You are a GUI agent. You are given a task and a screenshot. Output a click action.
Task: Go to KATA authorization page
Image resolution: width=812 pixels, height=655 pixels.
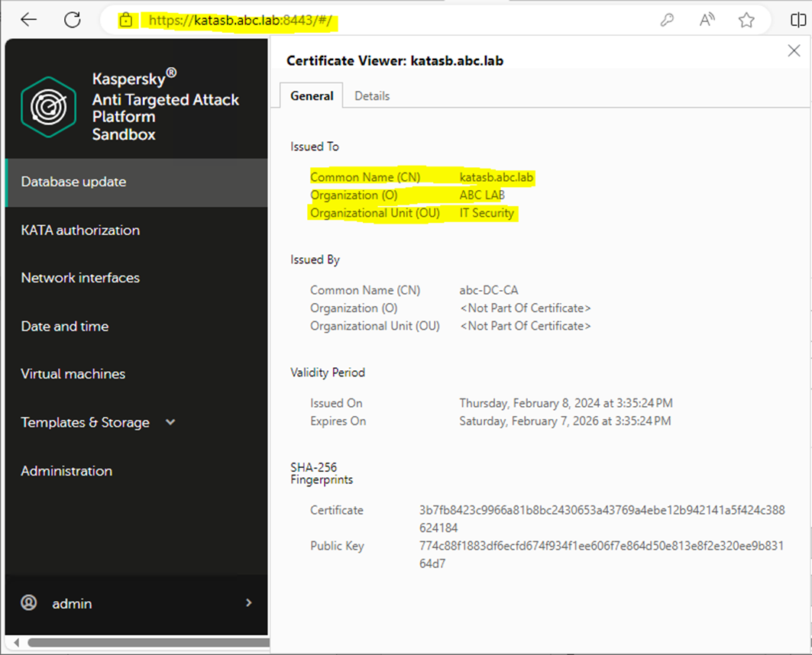80,230
